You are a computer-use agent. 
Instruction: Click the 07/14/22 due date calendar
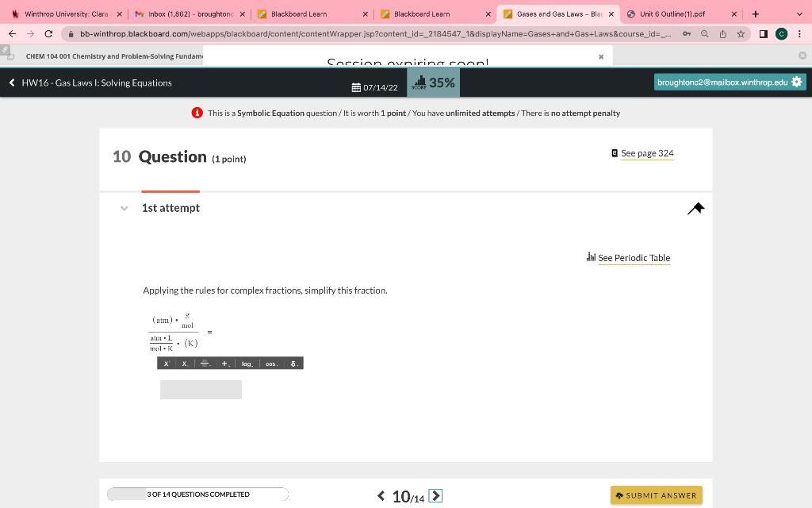tap(375, 87)
